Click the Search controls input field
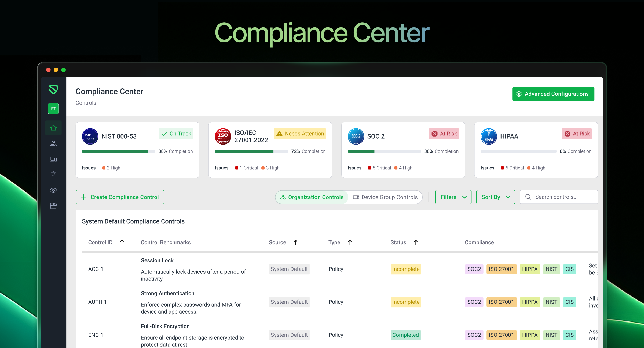 559,197
